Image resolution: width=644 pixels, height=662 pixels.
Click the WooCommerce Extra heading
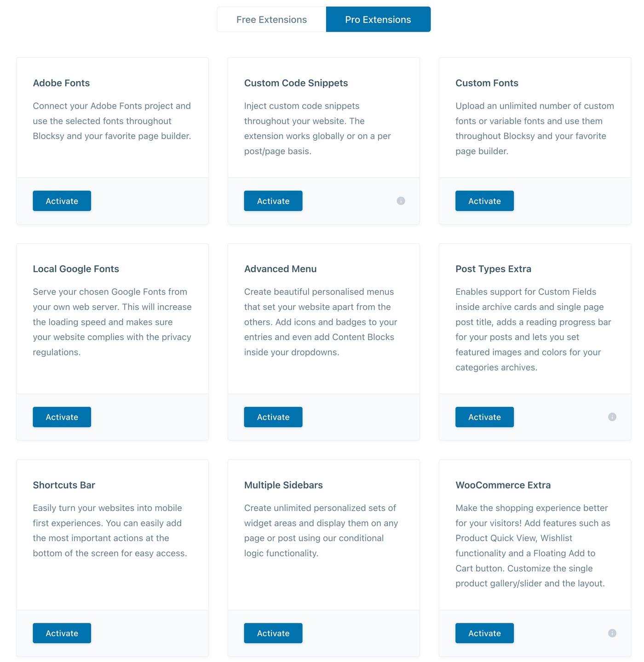coord(503,485)
